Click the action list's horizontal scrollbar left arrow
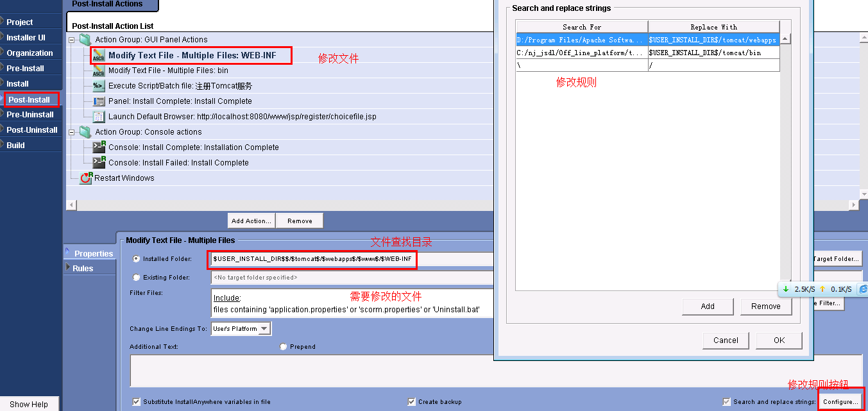868x411 pixels. [x=71, y=205]
